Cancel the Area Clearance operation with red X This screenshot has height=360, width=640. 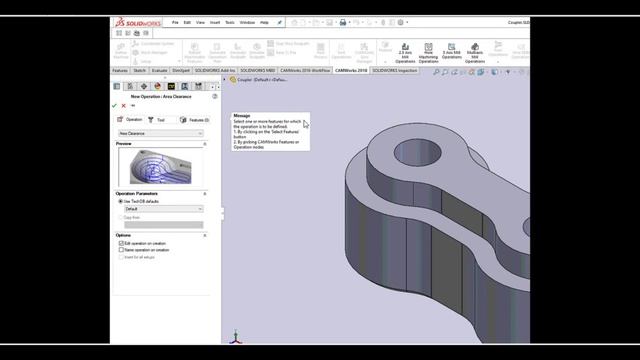point(124,106)
